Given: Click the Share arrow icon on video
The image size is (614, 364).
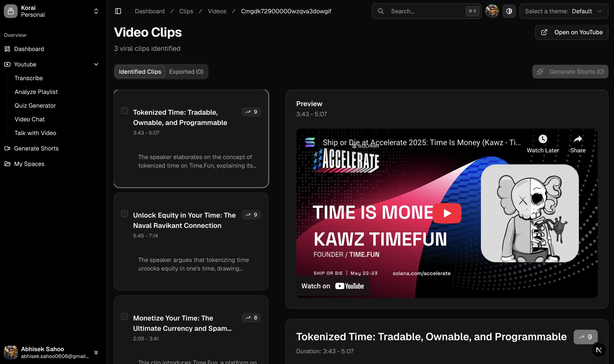Looking at the screenshot, I should click(x=578, y=139).
